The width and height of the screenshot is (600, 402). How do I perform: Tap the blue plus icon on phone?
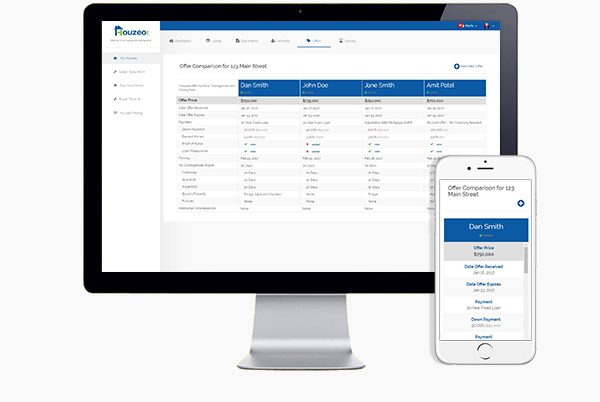pos(520,204)
